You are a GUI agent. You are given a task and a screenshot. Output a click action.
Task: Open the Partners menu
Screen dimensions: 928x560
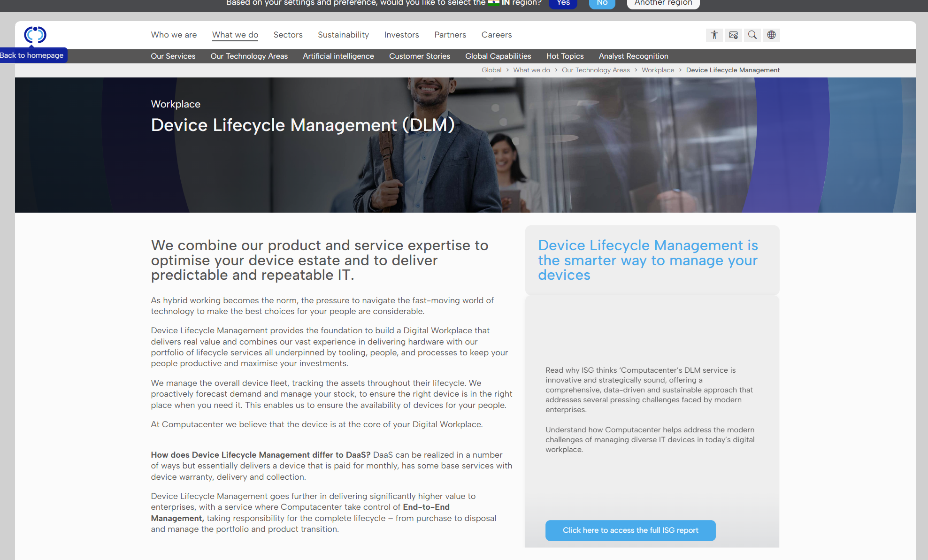(x=450, y=35)
